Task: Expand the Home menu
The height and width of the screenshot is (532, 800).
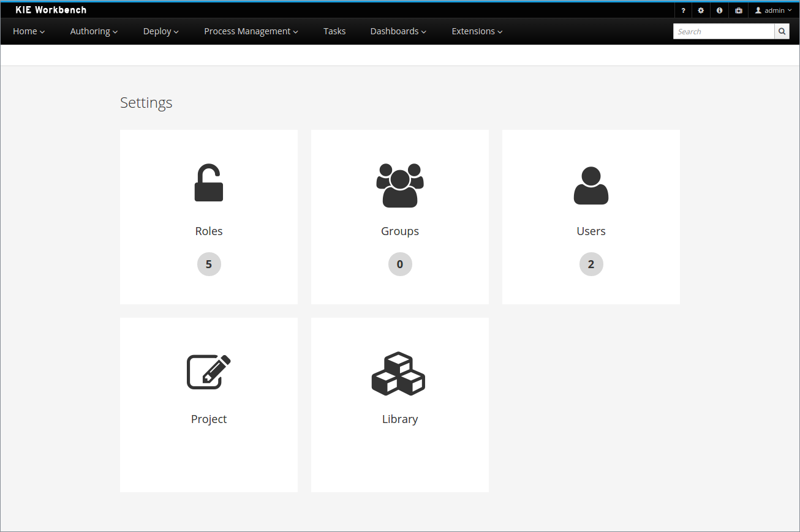Action: tap(29, 31)
